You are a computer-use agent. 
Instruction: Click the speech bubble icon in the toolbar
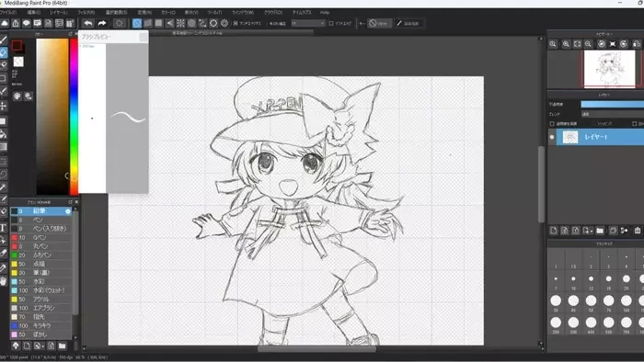[x=27, y=23]
